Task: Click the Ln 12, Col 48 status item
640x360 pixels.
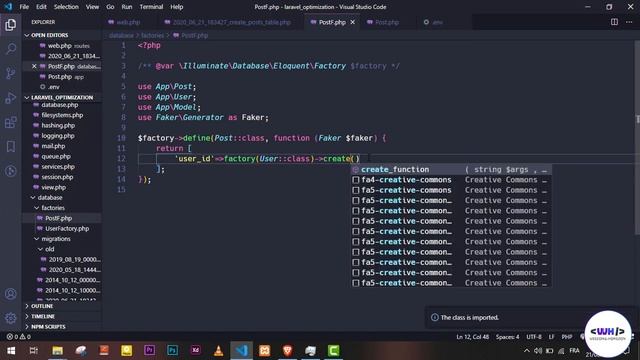Action: (x=473, y=337)
